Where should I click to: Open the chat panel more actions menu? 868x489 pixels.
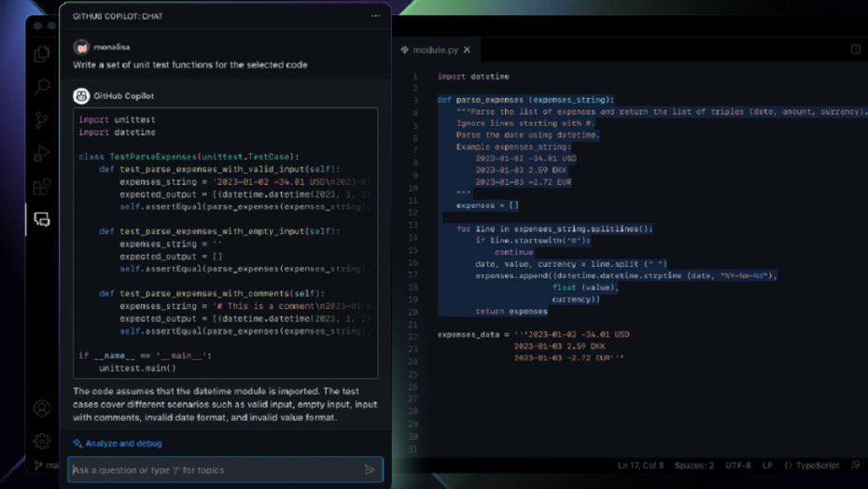coord(376,16)
